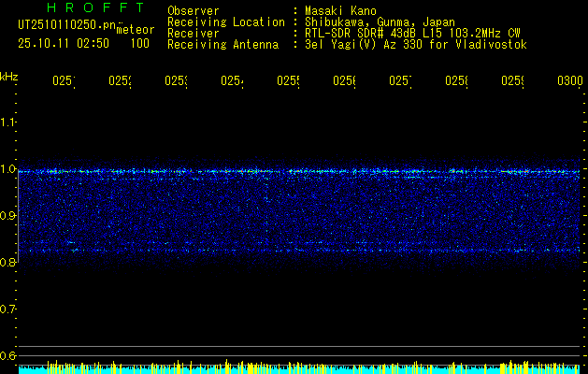Click the 0254 time marker
The width and height of the screenshot is (588, 374).
[232, 81]
